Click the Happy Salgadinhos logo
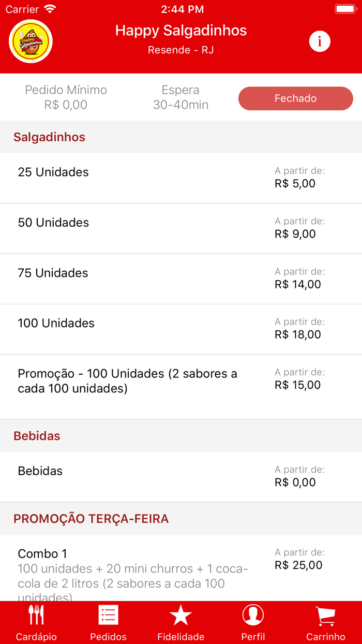The height and width of the screenshot is (644, 362). pos(30,41)
